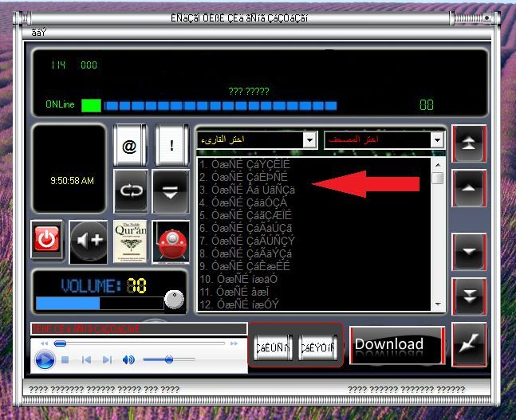Toggle the repeat loop button
516x420 pixels.
tap(129, 191)
